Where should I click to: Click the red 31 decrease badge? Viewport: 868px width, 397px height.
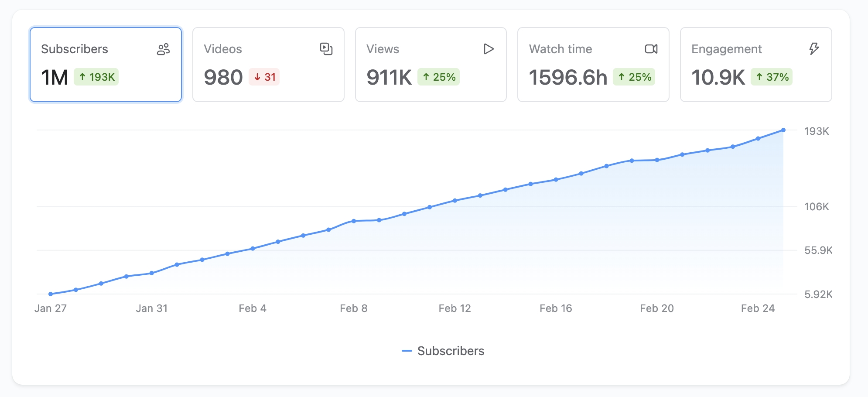264,77
